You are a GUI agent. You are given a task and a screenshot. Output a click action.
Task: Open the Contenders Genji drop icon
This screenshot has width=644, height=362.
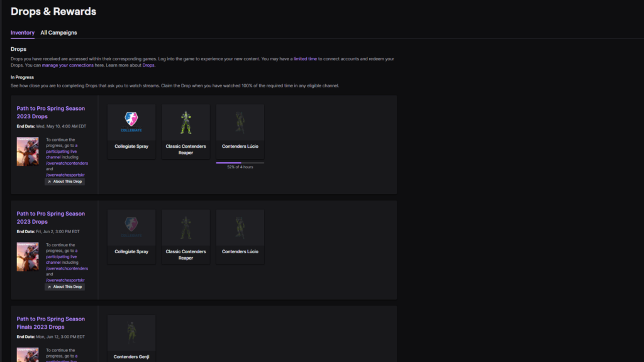pyautogui.click(x=131, y=332)
